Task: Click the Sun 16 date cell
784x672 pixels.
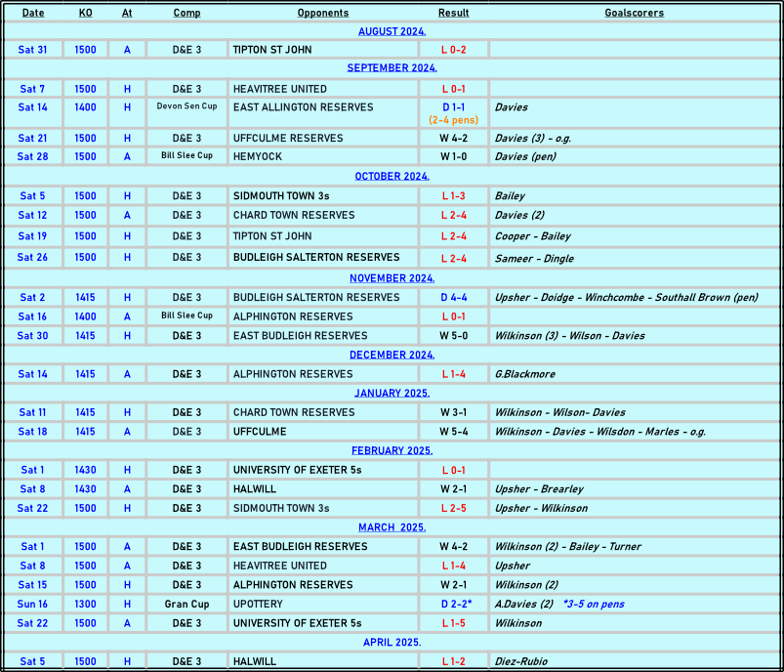Action: click(x=33, y=605)
